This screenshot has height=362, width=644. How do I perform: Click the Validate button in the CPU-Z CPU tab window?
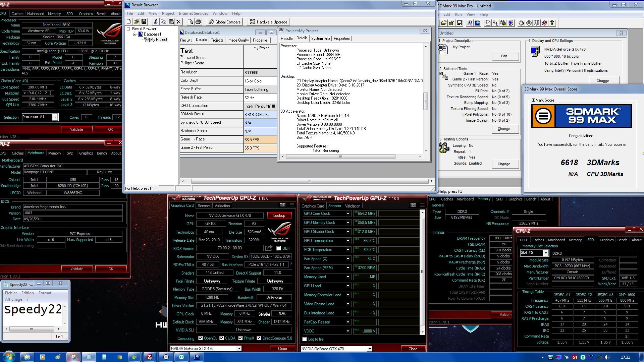click(76, 129)
